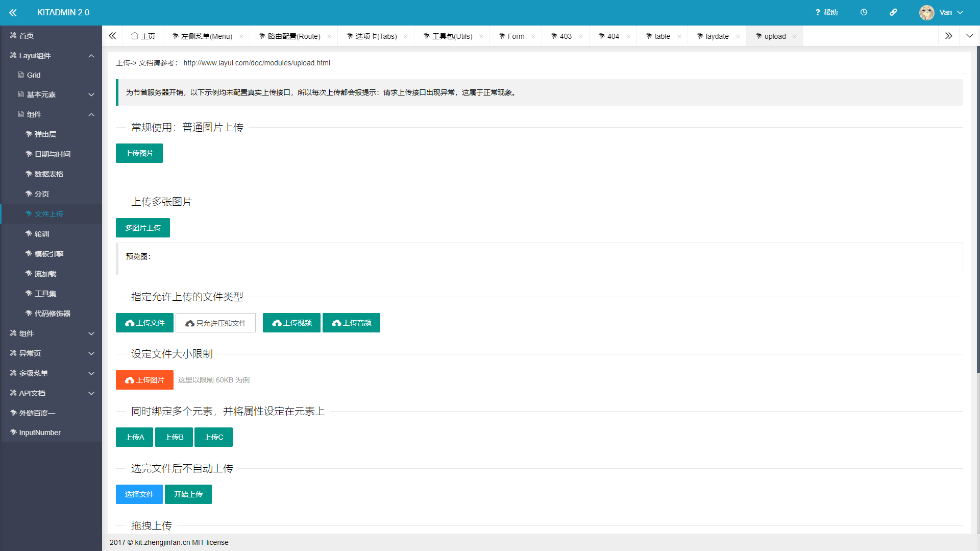Open 流加载 menu item
This screenshot has height=551, width=980.
(x=51, y=274)
